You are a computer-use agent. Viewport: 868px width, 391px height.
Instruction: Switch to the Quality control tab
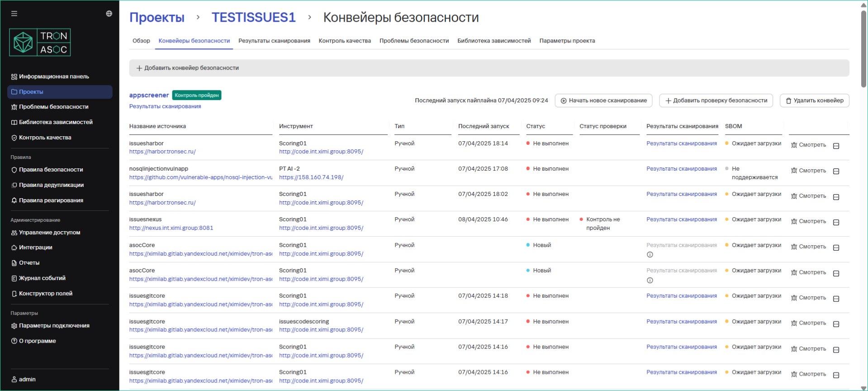345,41
